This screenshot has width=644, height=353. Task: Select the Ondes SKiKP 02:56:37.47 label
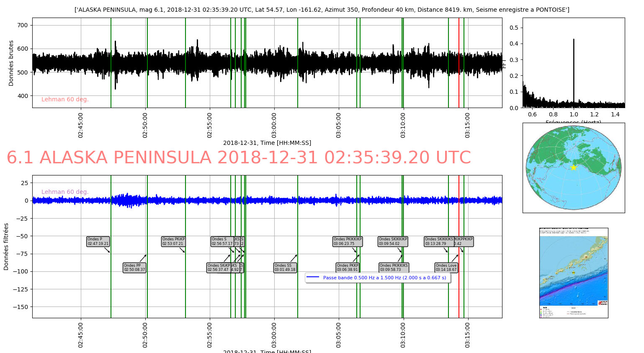pyautogui.click(x=218, y=268)
